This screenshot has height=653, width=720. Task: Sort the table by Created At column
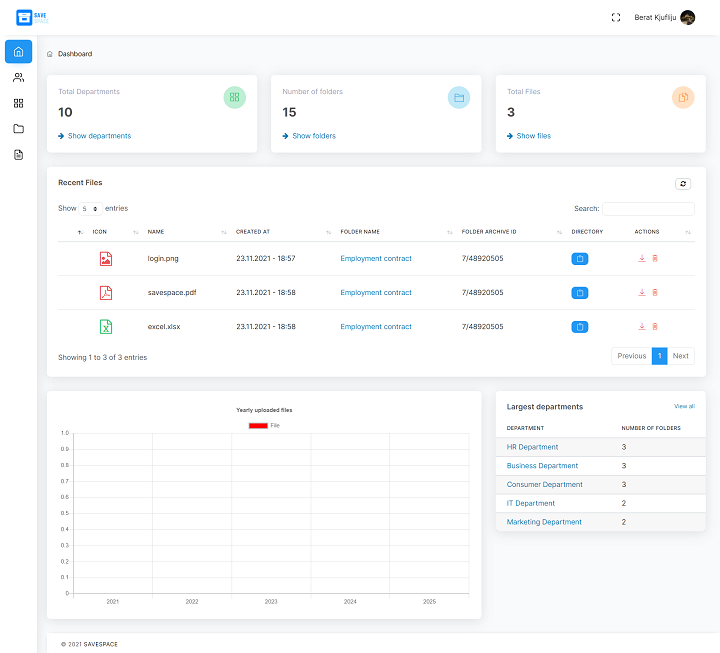tap(280, 232)
